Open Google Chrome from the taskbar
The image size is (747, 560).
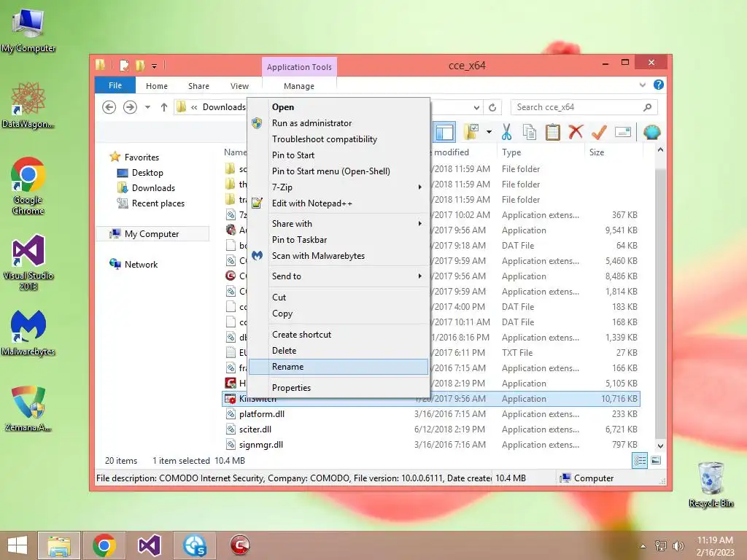pos(104,545)
